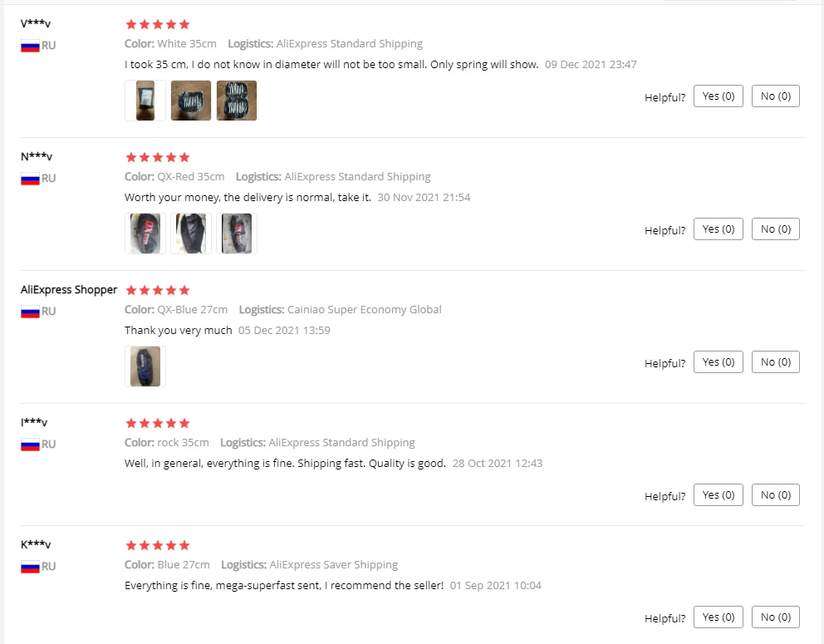Image resolution: width=824 pixels, height=644 pixels.
Task: Vote Yes (0) on N***v's QX-Red review
Action: pyautogui.click(x=718, y=229)
